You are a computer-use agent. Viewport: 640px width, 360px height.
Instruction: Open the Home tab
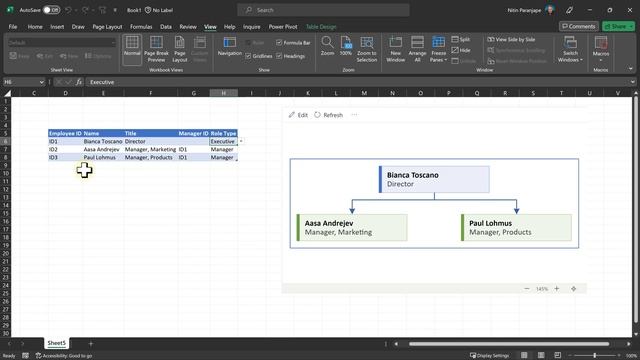35,27
